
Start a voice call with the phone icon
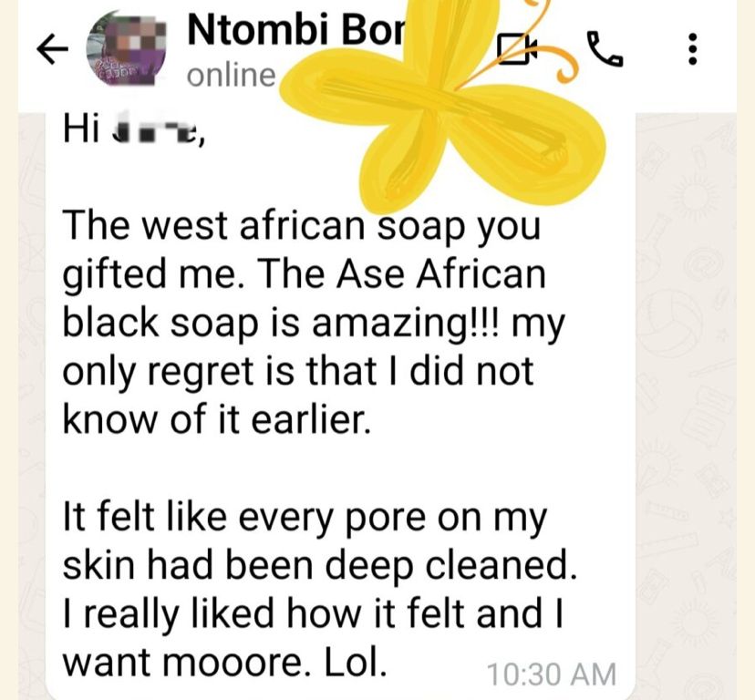pyautogui.click(x=605, y=48)
